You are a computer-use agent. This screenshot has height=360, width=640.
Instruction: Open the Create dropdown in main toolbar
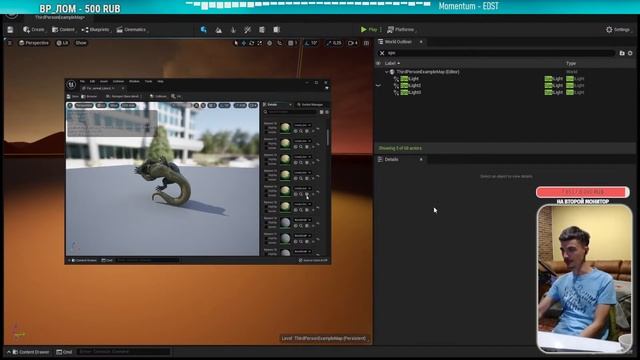click(x=34, y=30)
